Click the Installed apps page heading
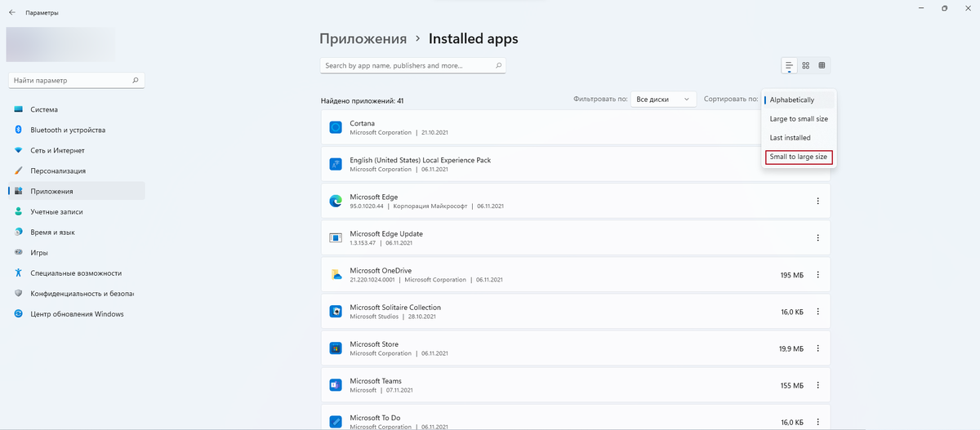 pos(474,38)
